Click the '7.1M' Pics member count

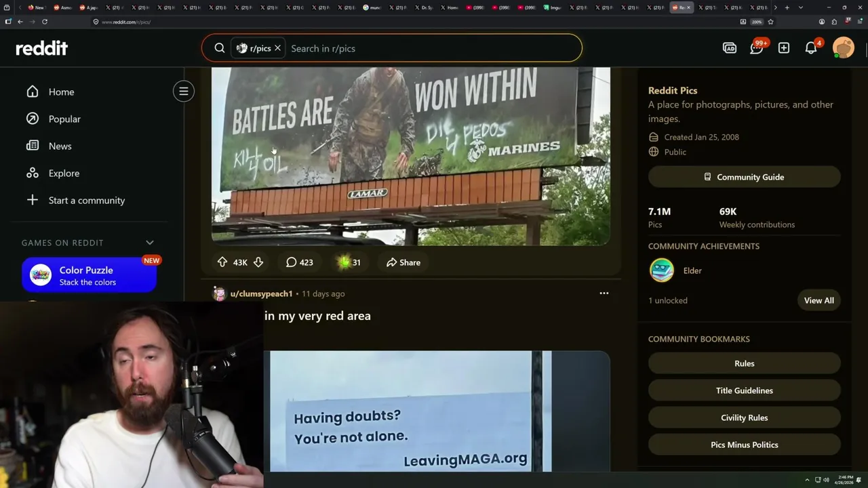pos(659,211)
